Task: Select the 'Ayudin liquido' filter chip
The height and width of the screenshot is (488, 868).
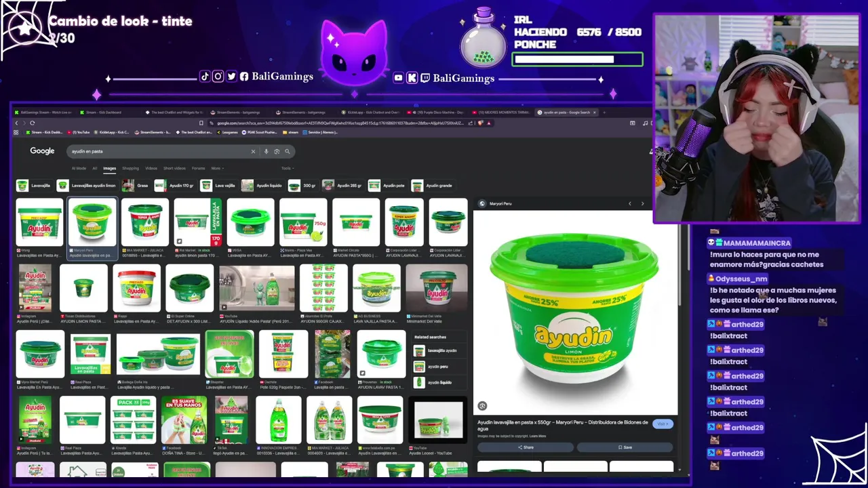Action: [262, 185]
